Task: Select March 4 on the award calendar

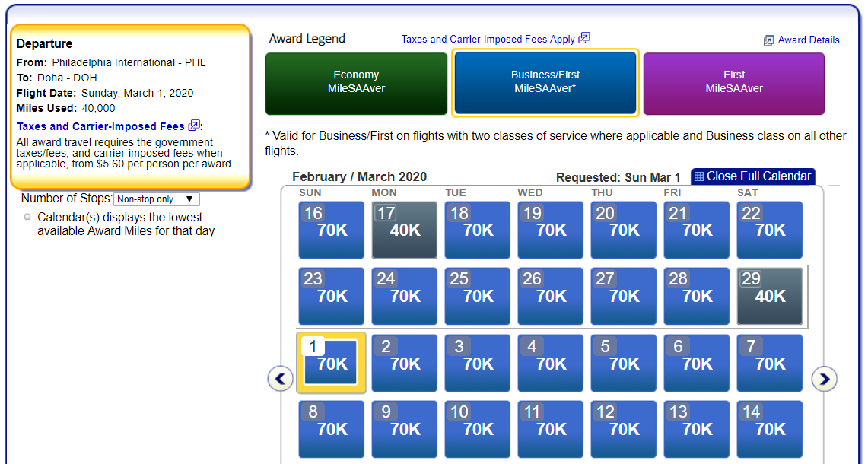Action: [551, 363]
